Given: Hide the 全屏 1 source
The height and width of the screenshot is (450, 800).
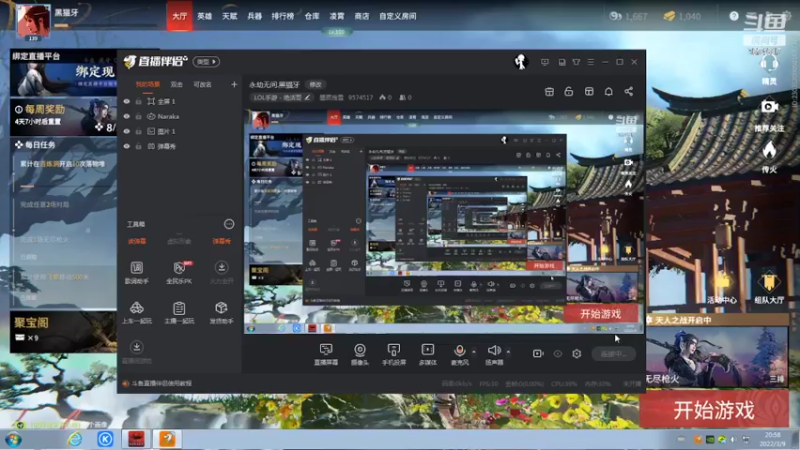Looking at the screenshot, I should [x=127, y=102].
